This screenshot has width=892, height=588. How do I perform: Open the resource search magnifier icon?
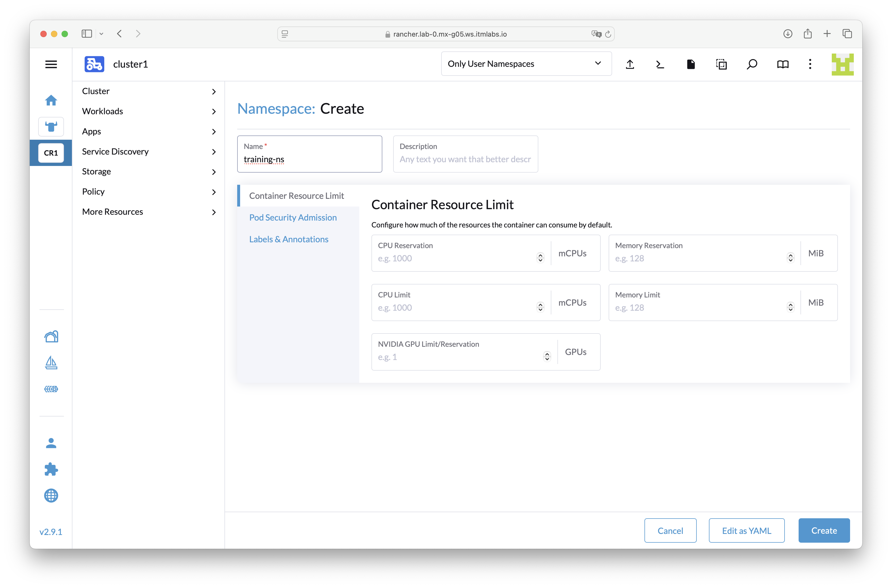(x=752, y=64)
